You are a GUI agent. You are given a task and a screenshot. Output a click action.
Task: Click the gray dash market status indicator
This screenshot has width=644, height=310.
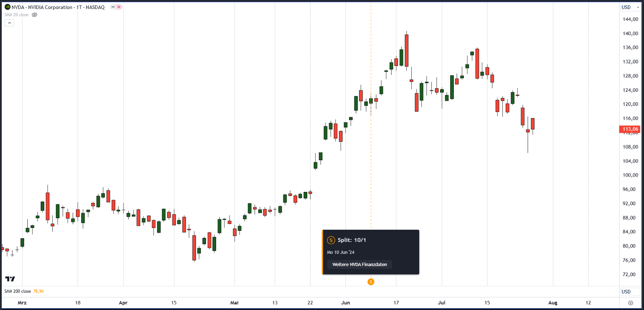(x=113, y=7)
